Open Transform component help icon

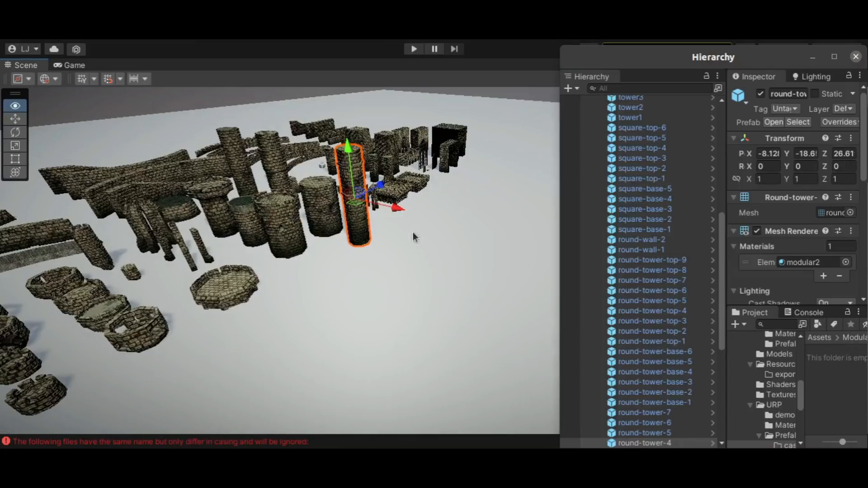(826, 138)
